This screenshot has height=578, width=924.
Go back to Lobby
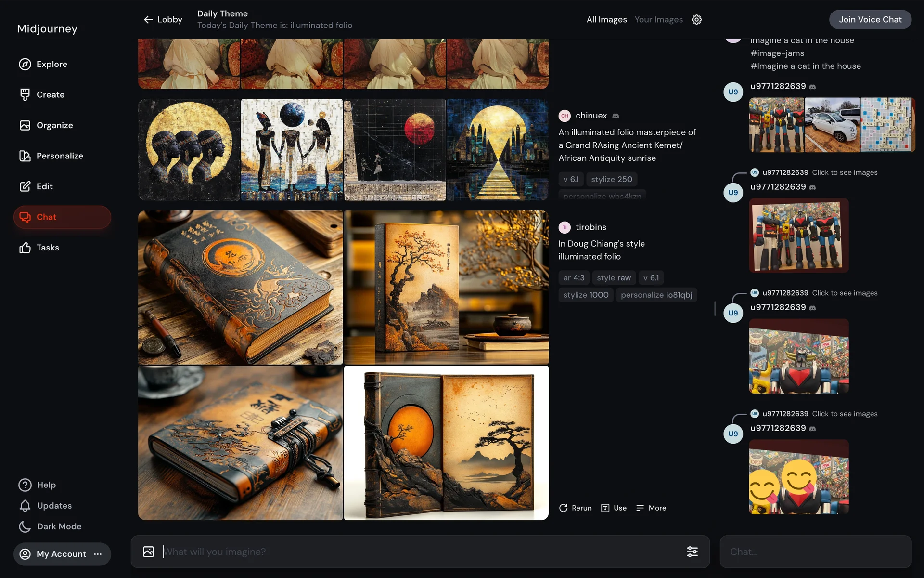tap(163, 20)
